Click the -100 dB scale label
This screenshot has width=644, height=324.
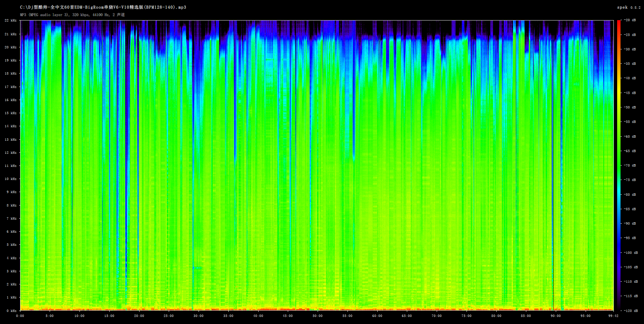pyautogui.click(x=631, y=253)
